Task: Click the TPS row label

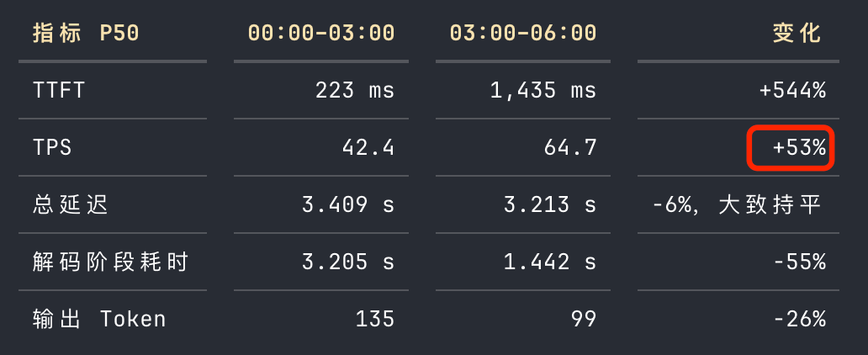Action: (53, 147)
